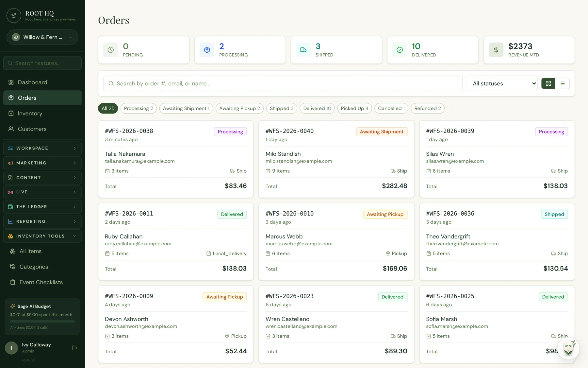
Task: Click Ivy Calloway's avatar
Action: coord(11,348)
